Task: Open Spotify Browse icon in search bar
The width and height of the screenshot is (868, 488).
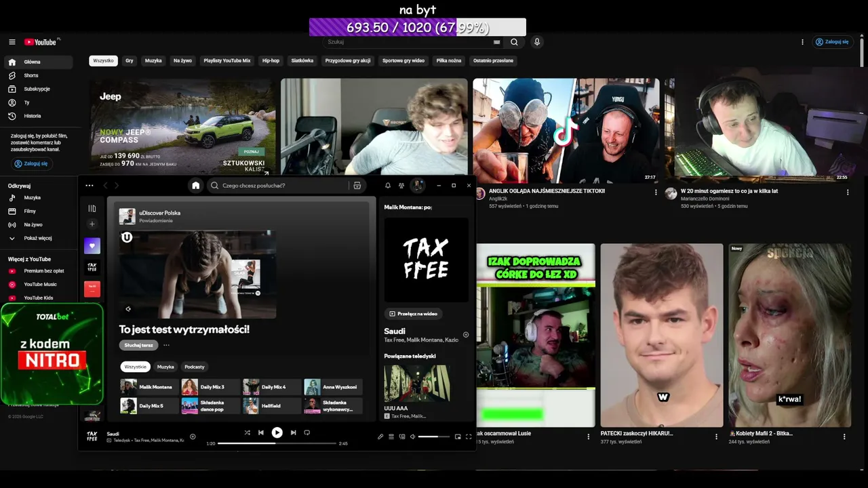Action: tap(357, 185)
